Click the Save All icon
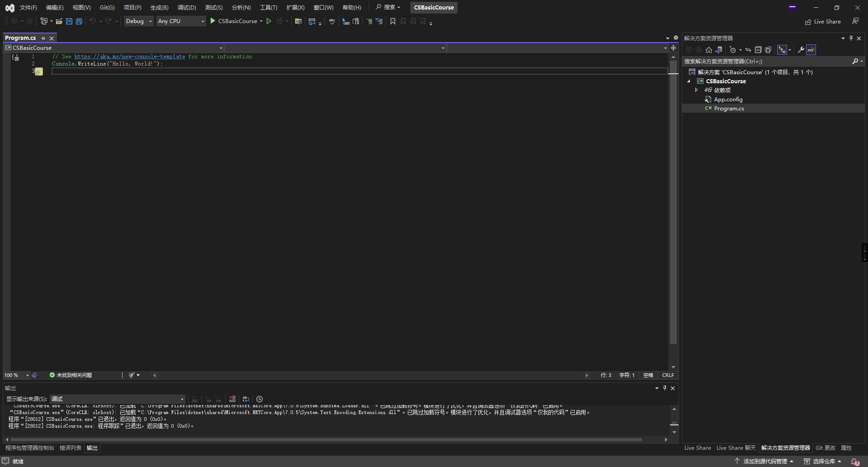This screenshot has height=467, width=868. [x=79, y=21]
